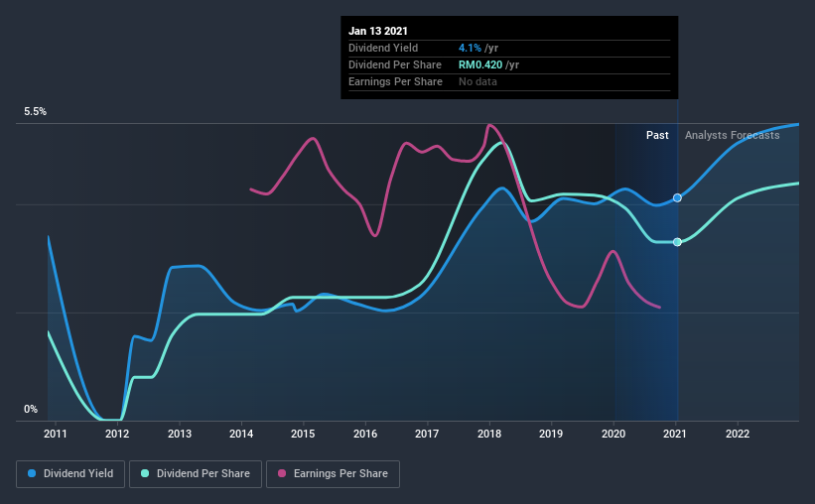815x504 pixels.
Task: Click the 2014 x-axis label
Action: click(241, 434)
